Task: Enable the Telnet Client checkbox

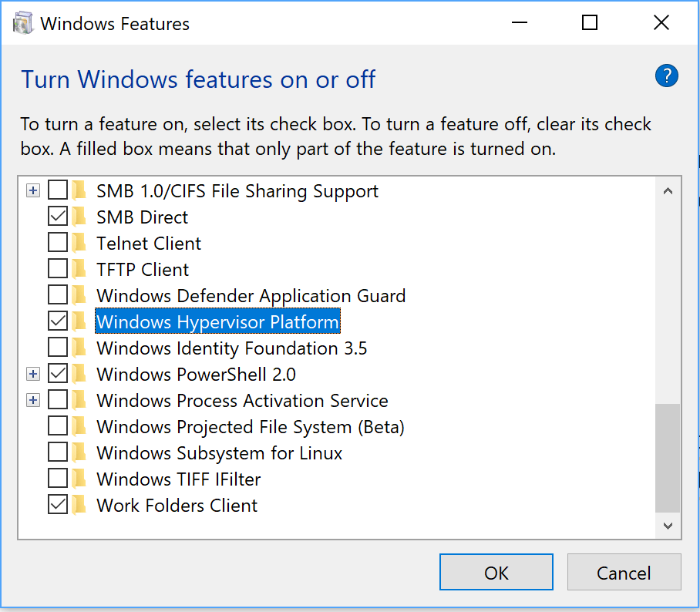Action: point(58,243)
